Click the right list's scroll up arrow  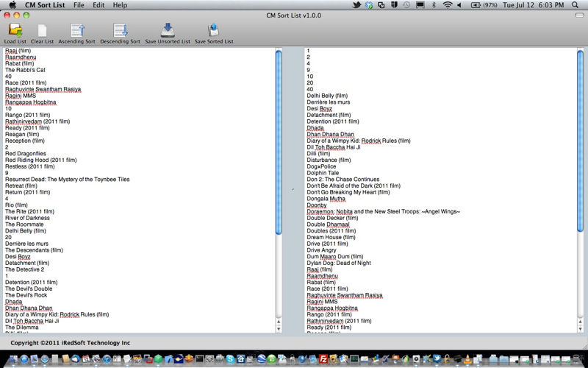[x=580, y=322]
